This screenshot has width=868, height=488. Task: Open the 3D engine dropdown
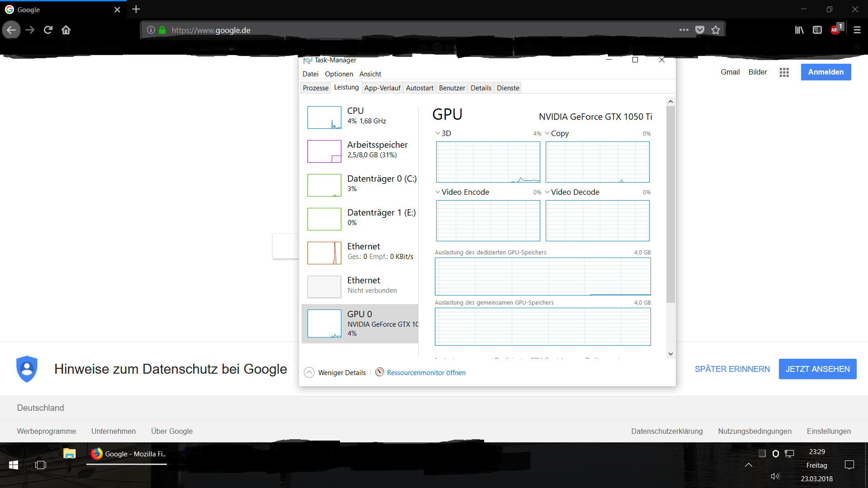(443, 133)
